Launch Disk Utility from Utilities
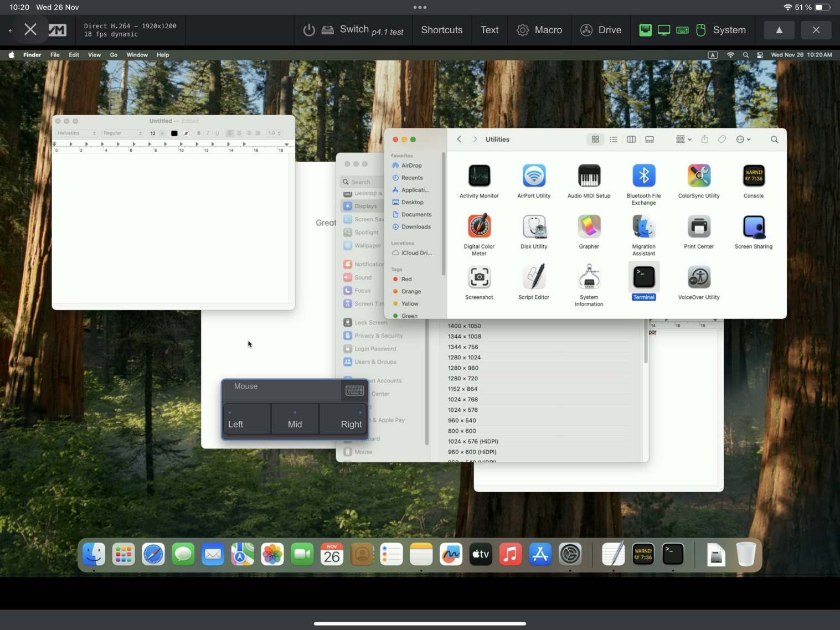840x630 pixels. pos(534,227)
